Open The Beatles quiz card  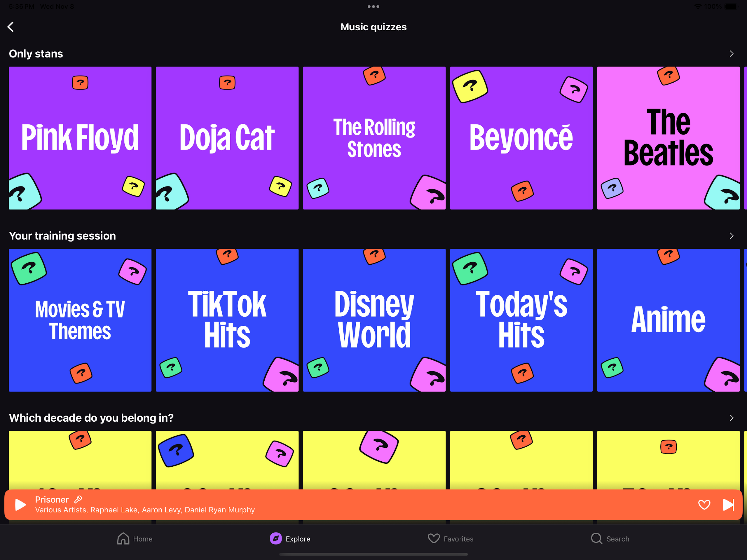(x=668, y=138)
